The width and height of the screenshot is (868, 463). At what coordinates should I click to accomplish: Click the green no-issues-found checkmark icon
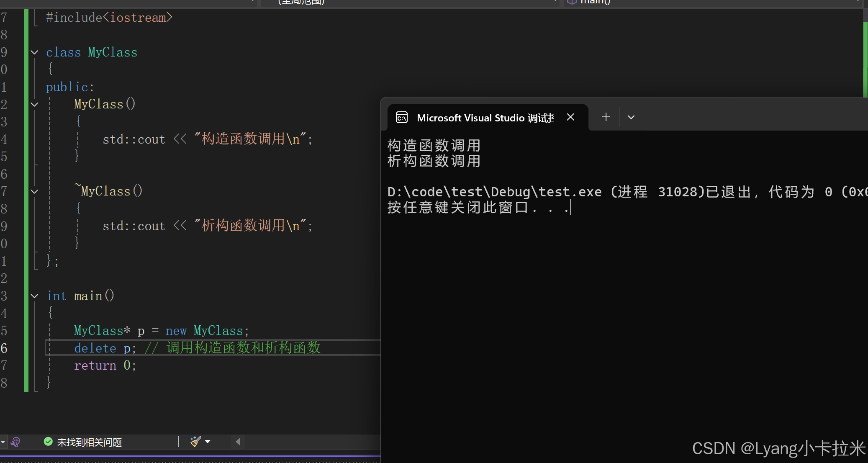pyautogui.click(x=48, y=442)
